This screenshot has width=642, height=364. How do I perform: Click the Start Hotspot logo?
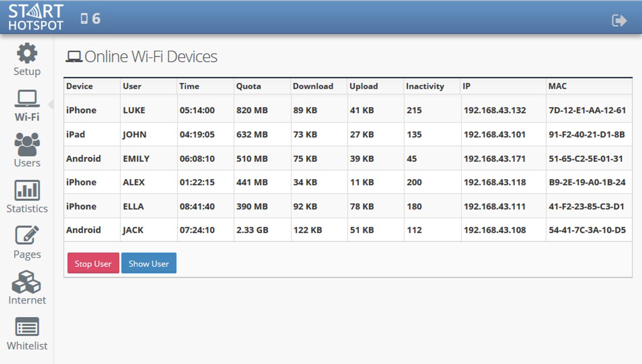coord(35,17)
